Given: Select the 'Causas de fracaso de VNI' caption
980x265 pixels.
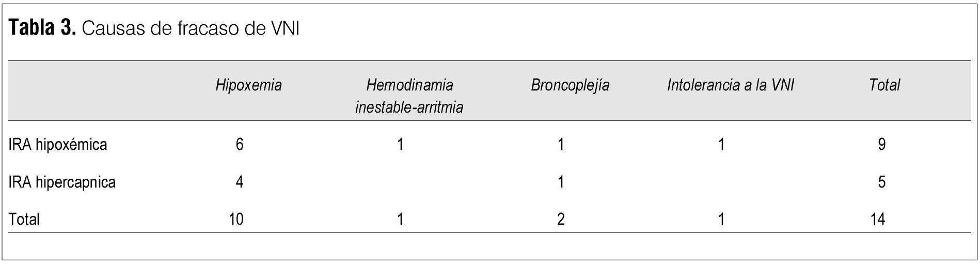Looking at the screenshot, I should [x=190, y=29].
